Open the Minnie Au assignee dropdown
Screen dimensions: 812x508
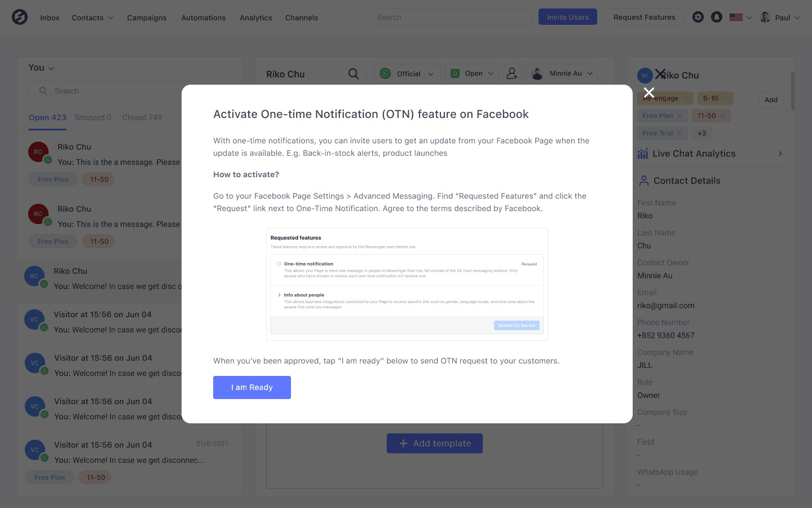[562, 73]
